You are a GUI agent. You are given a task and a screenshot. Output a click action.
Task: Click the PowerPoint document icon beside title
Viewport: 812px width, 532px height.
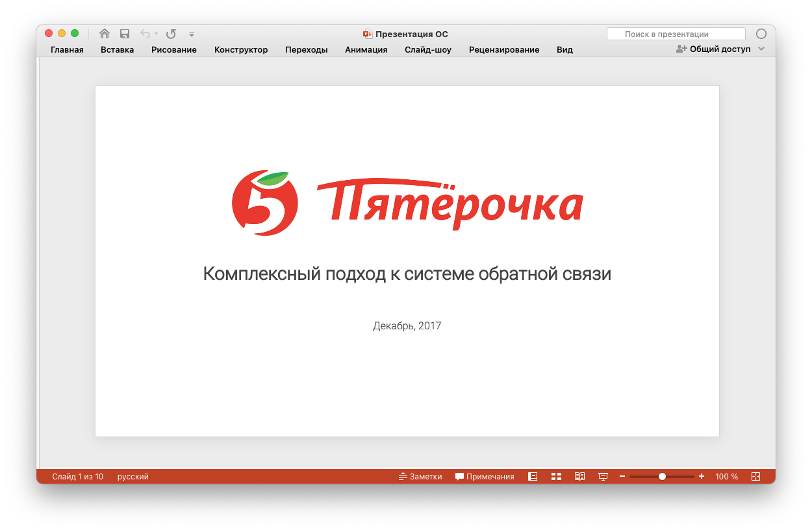[368, 34]
